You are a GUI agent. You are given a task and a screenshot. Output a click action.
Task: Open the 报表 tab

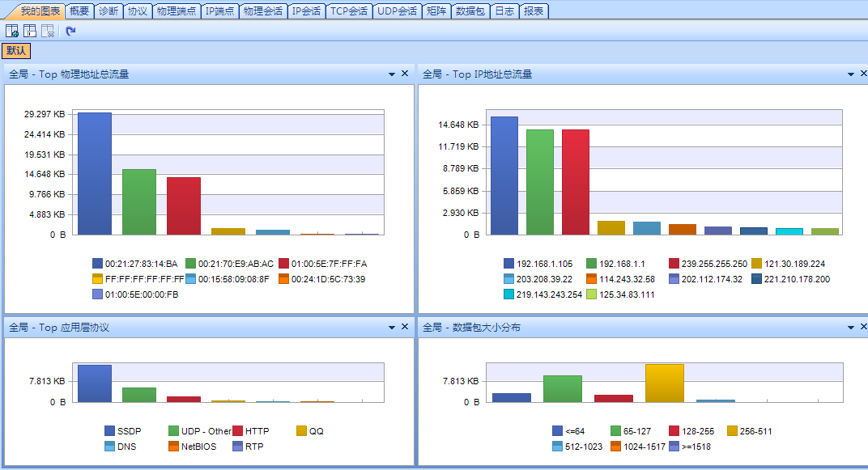[534, 11]
